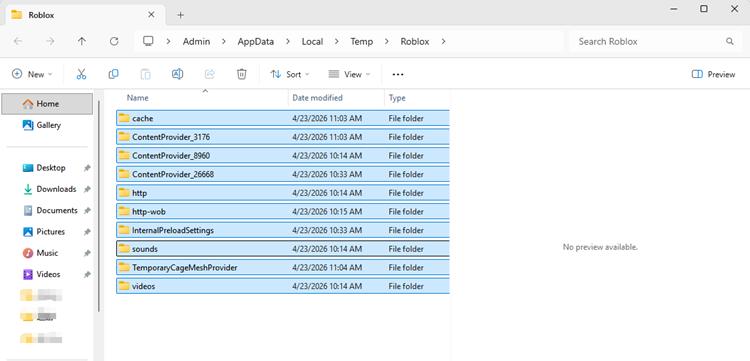Click the Share icon

tap(210, 74)
